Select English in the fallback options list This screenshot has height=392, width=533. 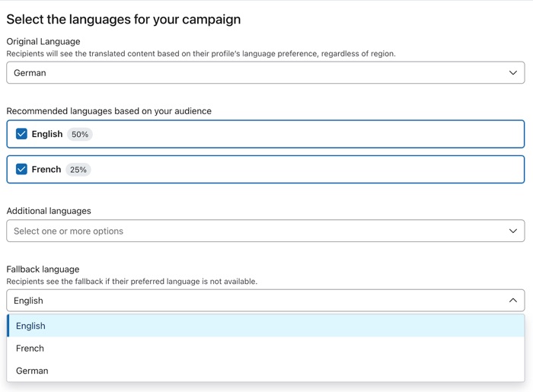[x=31, y=326]
